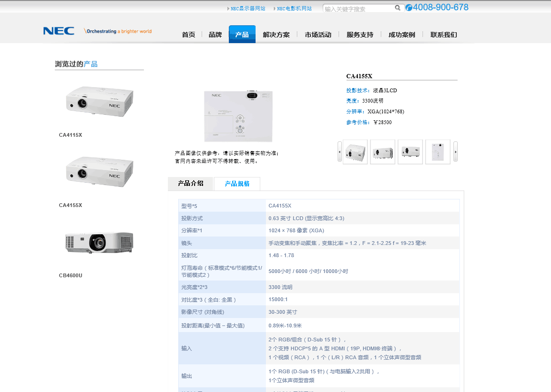Visit the NEC电影机网站 link

click(294, 8)
